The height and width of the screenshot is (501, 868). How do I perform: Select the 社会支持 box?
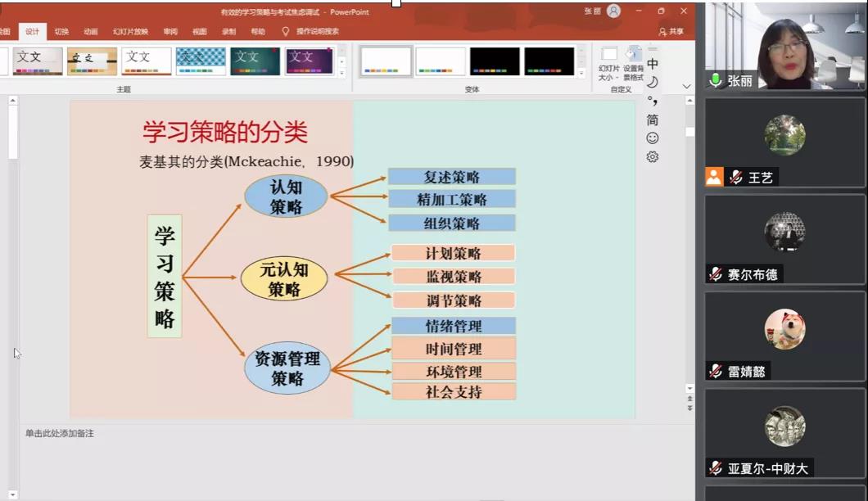click(454, 391)
